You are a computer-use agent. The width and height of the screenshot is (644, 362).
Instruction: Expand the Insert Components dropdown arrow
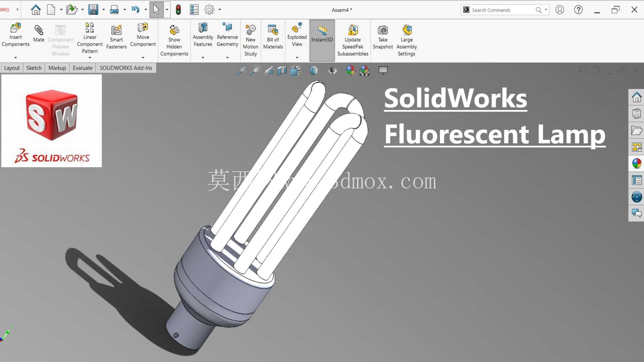[x=15, y=58]
